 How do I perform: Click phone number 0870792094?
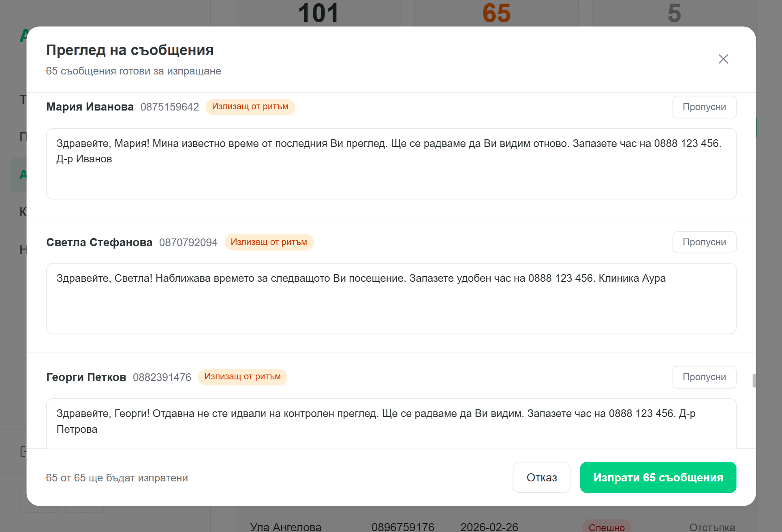pos(188,243)
